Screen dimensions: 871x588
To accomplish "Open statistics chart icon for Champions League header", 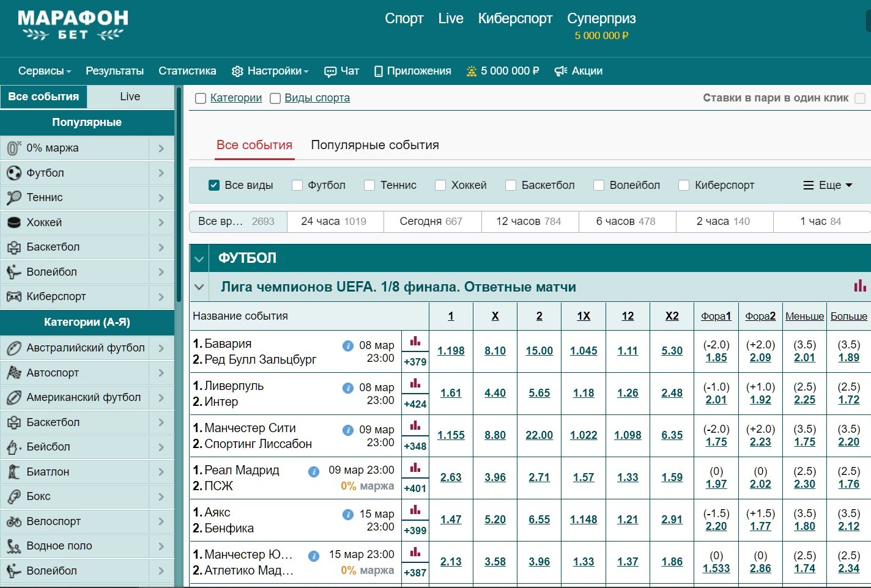I will coord(860,285).
